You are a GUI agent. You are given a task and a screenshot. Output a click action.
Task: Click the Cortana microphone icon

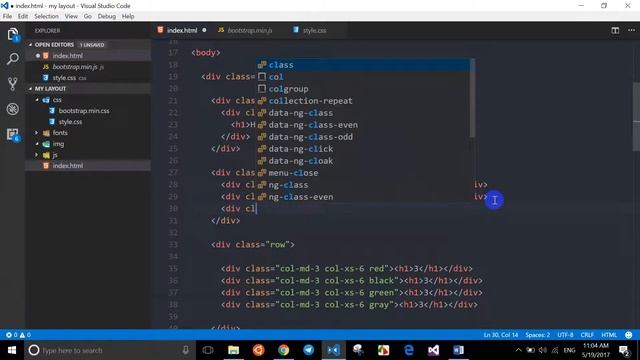186,350
